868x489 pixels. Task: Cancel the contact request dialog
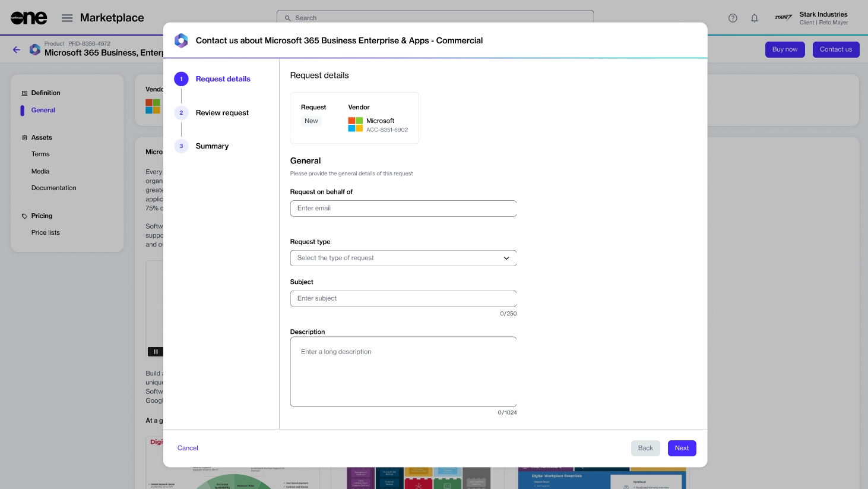point(188,448)
